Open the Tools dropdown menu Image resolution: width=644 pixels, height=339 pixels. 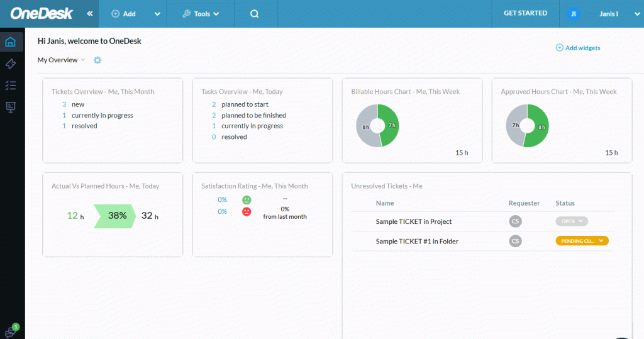(x=201, y=14)
